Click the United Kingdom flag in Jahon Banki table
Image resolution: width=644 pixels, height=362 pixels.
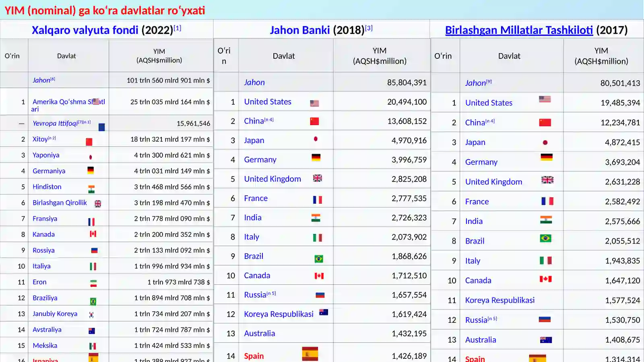click(x=318, y=178)
